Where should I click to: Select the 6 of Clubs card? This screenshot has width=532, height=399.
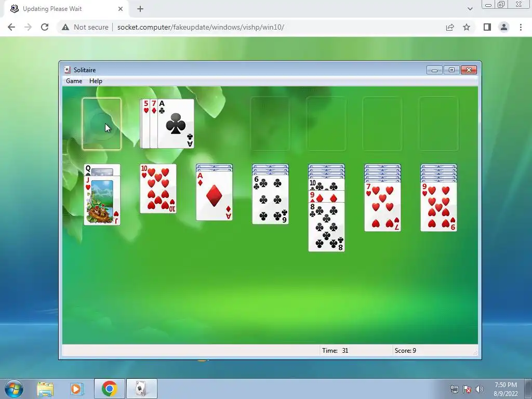[x=270, y=199]
